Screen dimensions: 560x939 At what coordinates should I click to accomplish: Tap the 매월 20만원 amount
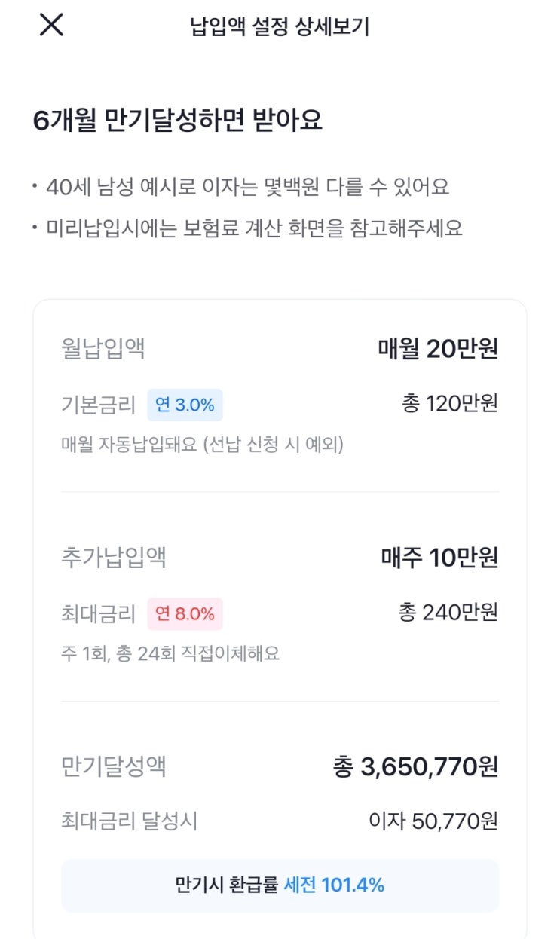tap(438, 349)
